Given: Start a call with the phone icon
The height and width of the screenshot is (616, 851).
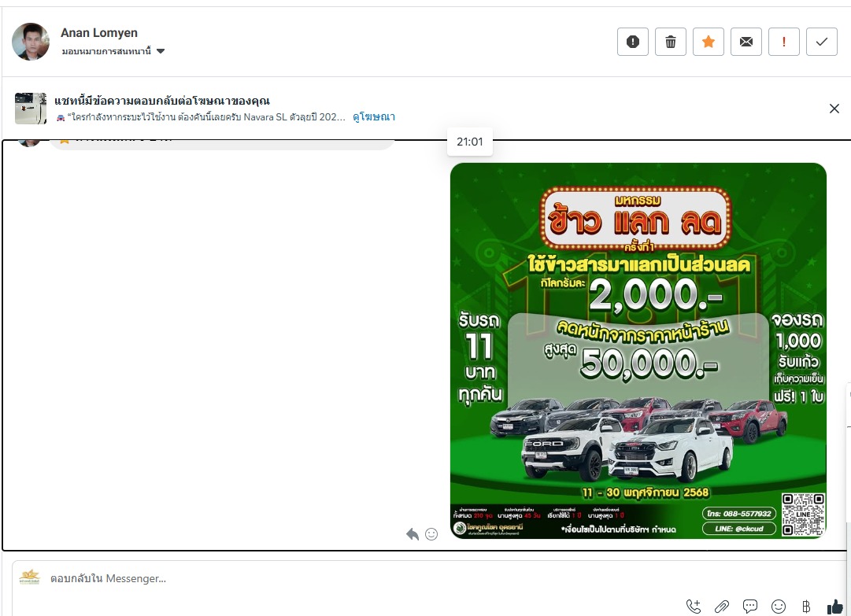Looking at the screenshot, I should (x=694, y=607).
